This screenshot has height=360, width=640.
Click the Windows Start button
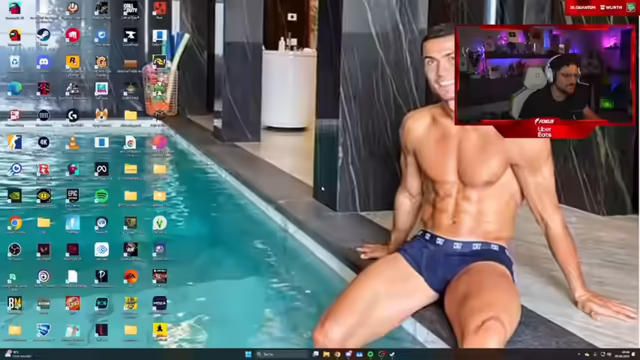point(248,354)
